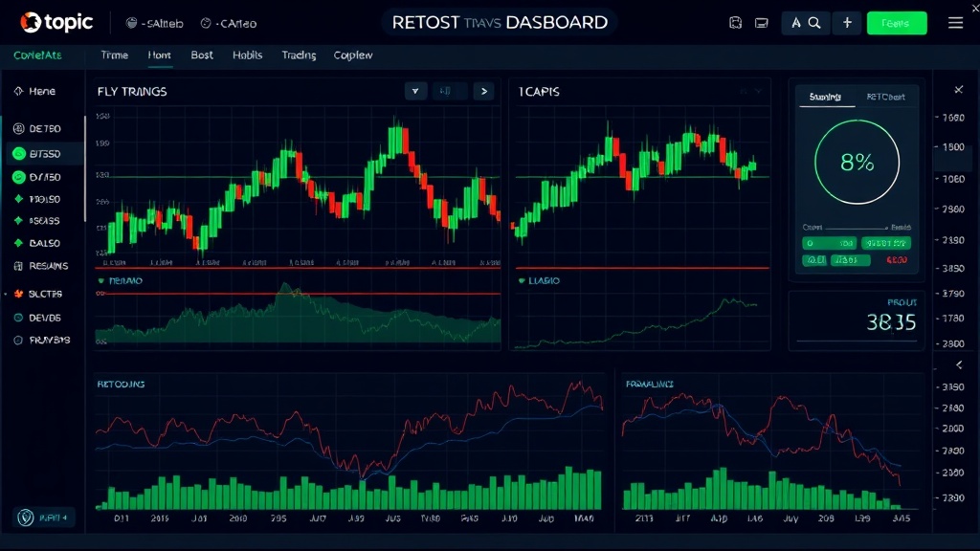The height and width of the screenshot is (551, 980).
Task: Switch to the Sumirg tab
Action: (825, 97)
